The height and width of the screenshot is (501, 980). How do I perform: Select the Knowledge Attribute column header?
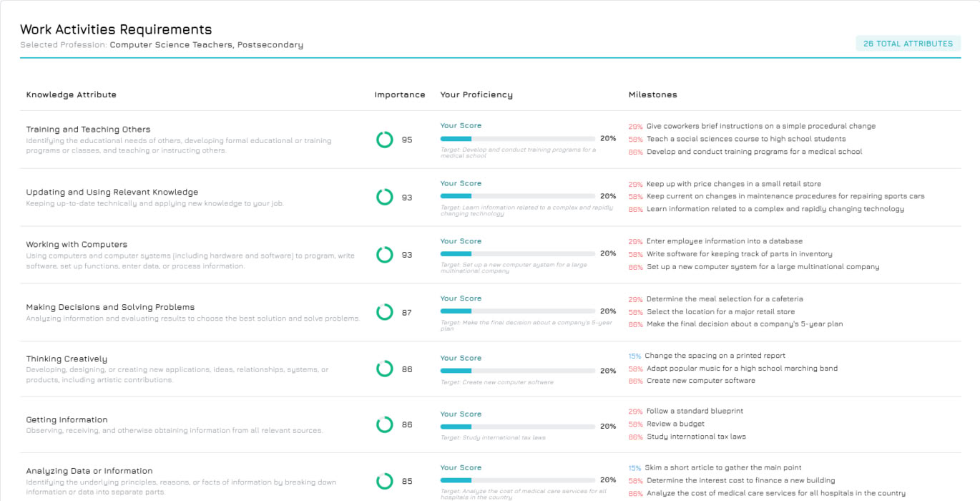[71, 94]
